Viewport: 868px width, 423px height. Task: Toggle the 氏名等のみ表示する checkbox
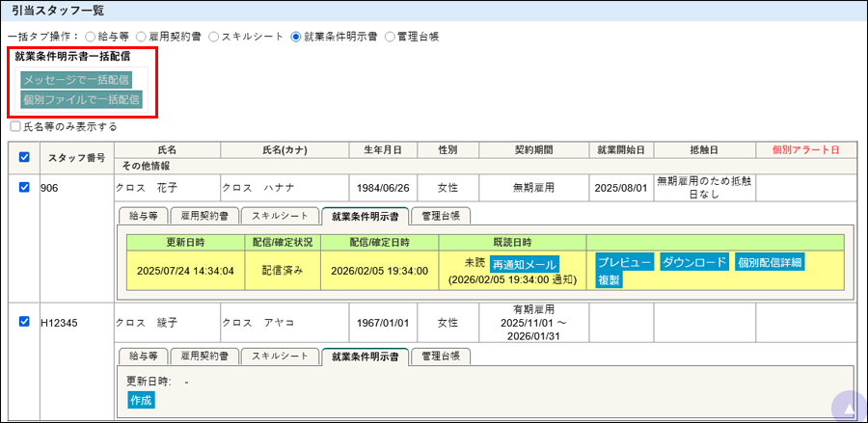(15, 126)
